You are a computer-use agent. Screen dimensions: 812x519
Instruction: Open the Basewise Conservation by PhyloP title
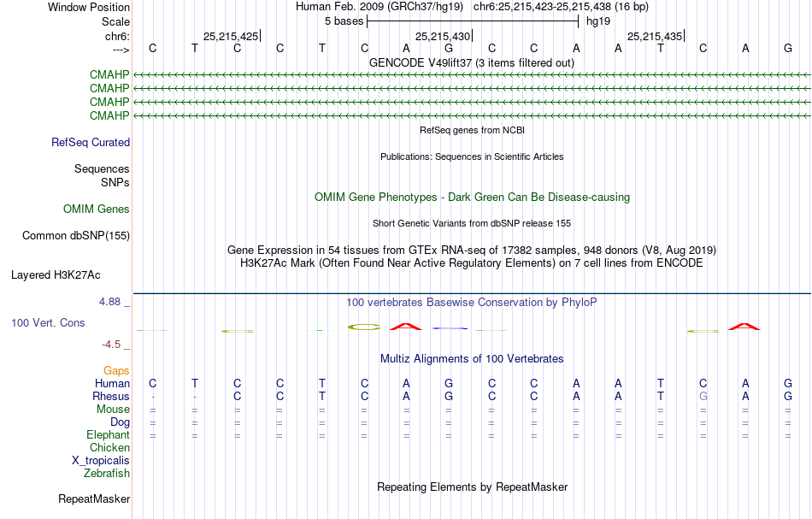pos(472,302)
